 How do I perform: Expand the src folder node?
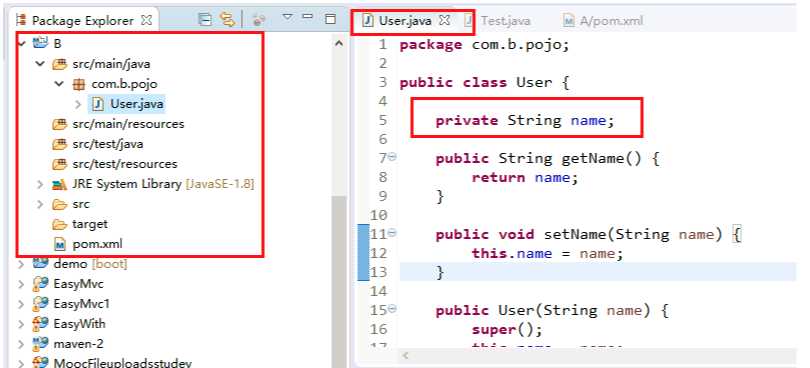pyautogui.click(x=40, y=204)
